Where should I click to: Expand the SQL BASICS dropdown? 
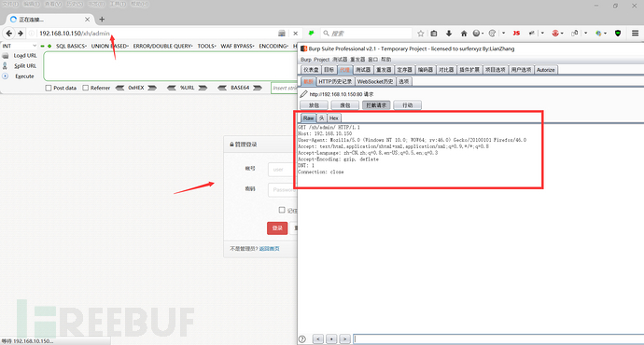(x=71, y=46)
